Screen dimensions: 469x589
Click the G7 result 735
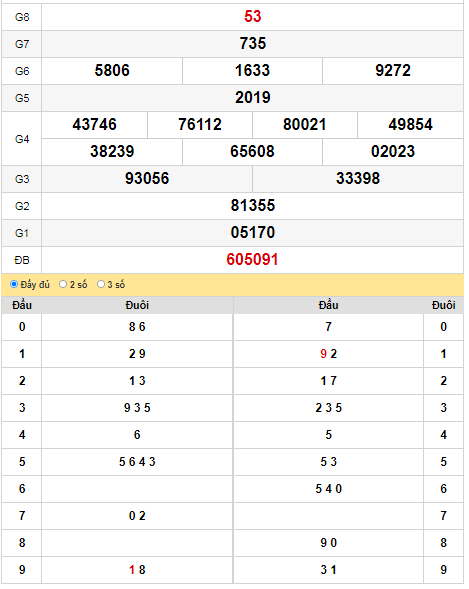coord(254,44)
